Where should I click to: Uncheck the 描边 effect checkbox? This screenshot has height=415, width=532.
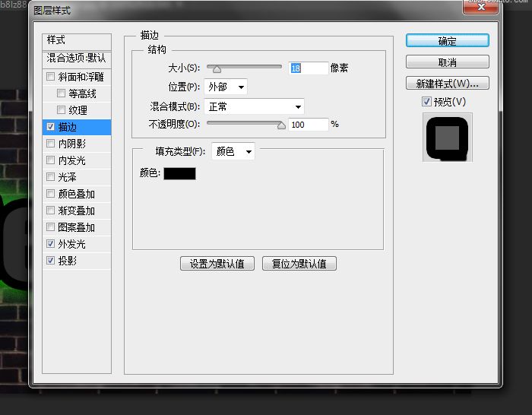(x=51, y=127)
